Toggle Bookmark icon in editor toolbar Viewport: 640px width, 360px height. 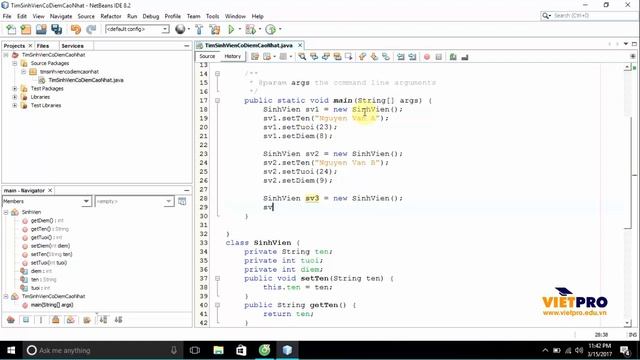click(386, 57)
